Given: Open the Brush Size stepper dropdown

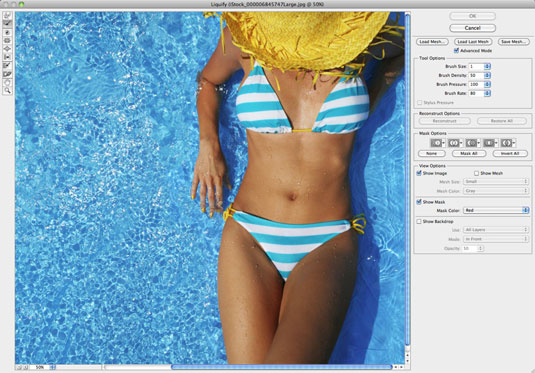Looking at the screenshot, I should pos(487,66).
